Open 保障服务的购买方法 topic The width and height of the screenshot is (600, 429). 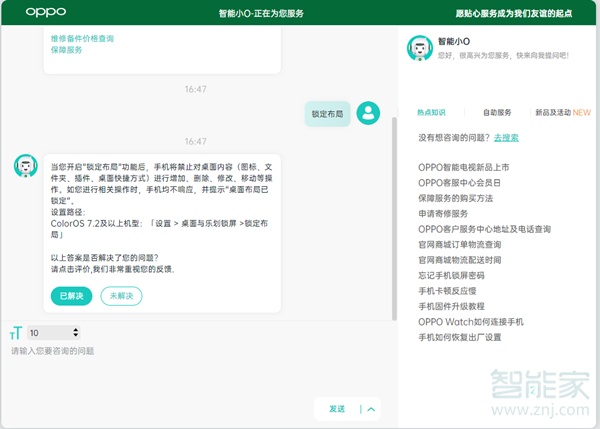pyautogui.click(x=455, y=198)
